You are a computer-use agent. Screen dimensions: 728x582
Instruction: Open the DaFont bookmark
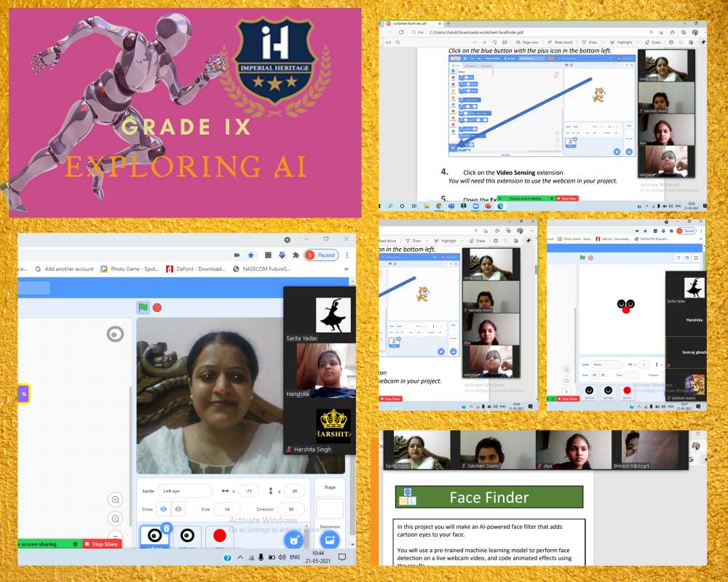click(x=197, y=268)
